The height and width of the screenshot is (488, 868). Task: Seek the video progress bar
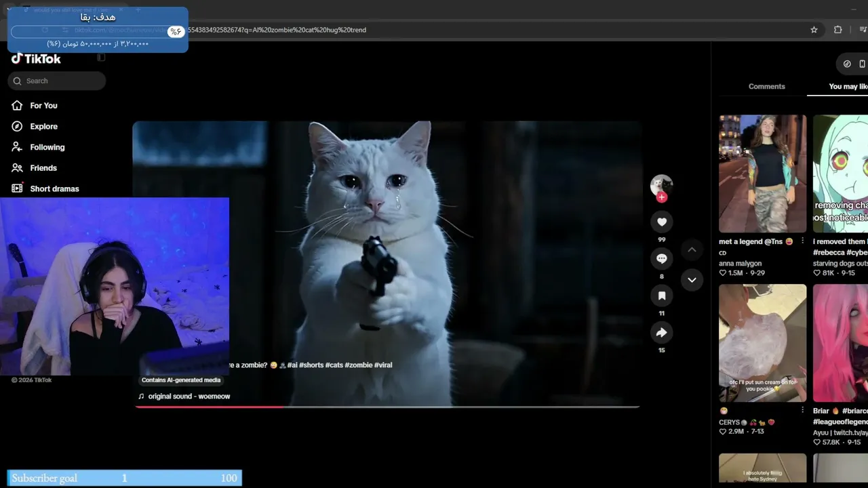point(387,407)
